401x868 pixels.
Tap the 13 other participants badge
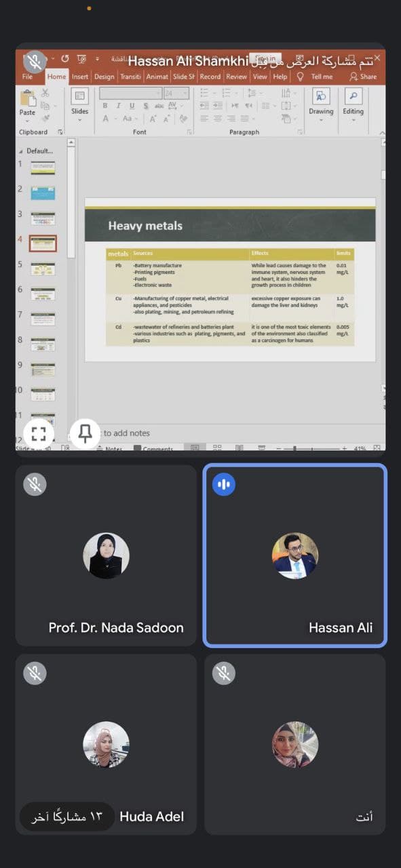tap(66, 816)
